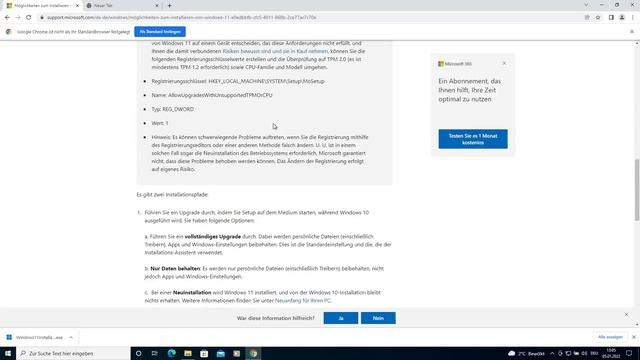Close the Möglichkeiten zum Installieren tab

[77, 6]
